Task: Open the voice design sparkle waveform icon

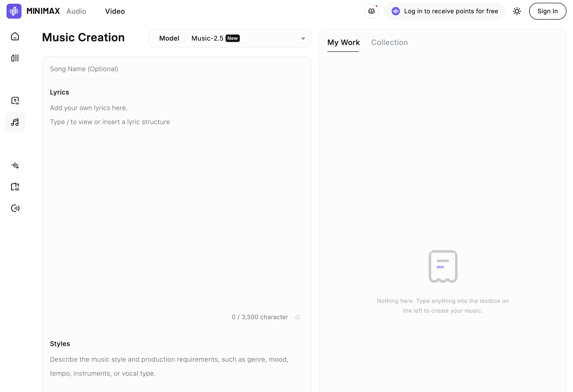Action: click(15, 165)
